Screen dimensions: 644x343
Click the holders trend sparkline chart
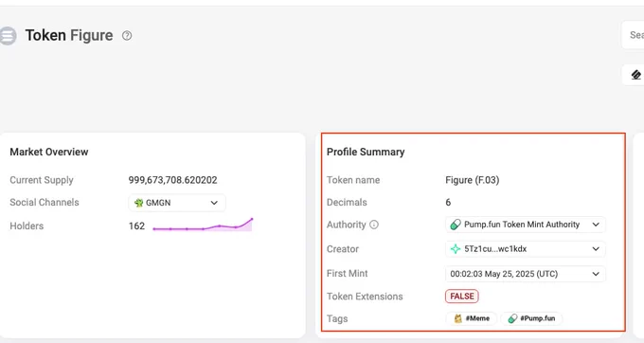click(203, 225)
